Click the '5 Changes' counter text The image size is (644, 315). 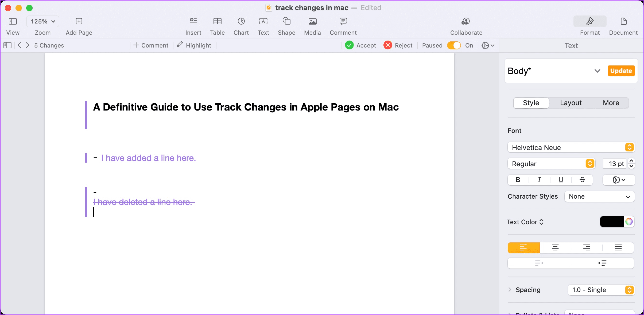click(x=49, y=45)
